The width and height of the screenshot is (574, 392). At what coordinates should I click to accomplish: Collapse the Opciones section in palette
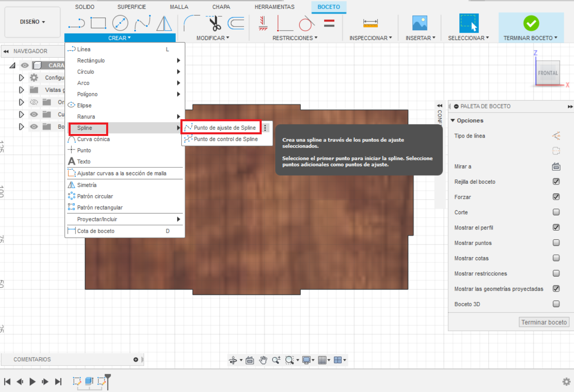(x=453, y=120)
